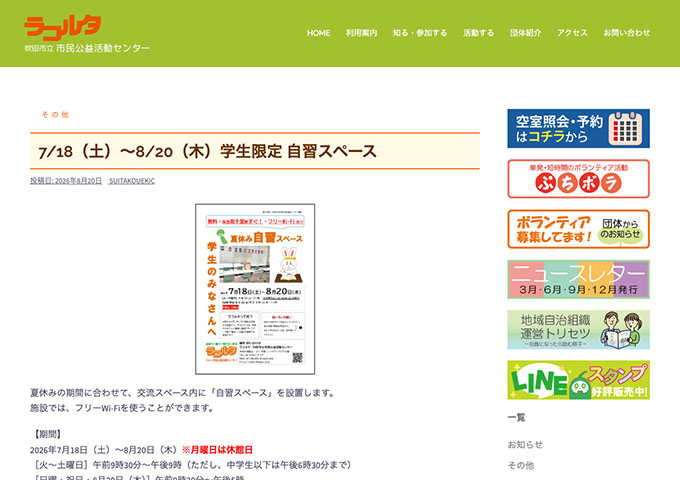The image size is (680, 480).
Task: Open the 団体紹介 menu item
Action: pos(526,33)
